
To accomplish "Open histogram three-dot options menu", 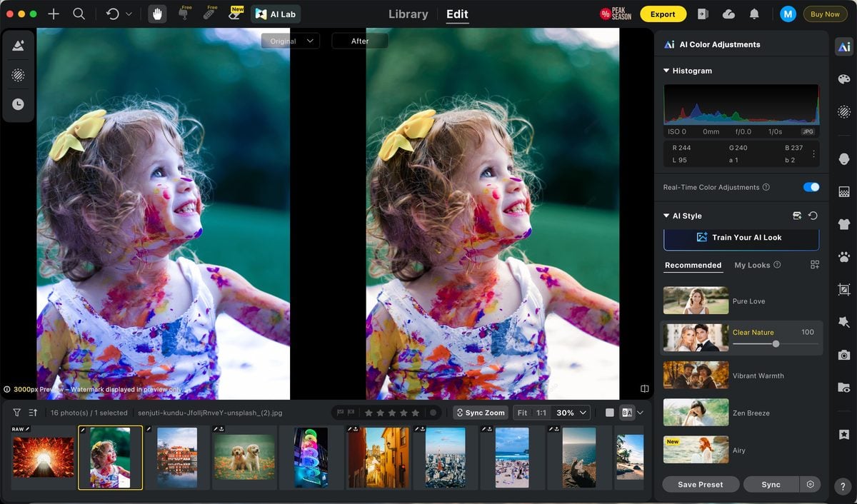I will point(813,153).
